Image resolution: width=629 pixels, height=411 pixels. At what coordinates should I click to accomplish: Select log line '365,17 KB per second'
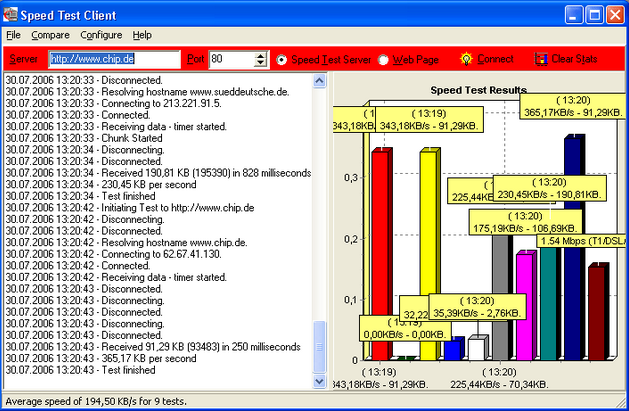click(101, 358)
